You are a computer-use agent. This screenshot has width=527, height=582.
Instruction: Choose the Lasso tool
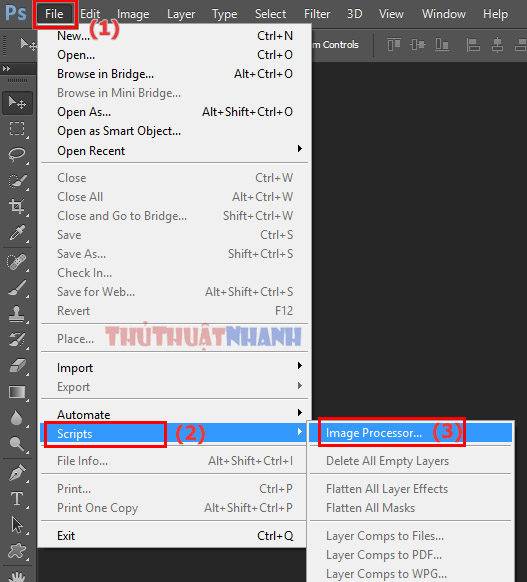tap(17, 154)
